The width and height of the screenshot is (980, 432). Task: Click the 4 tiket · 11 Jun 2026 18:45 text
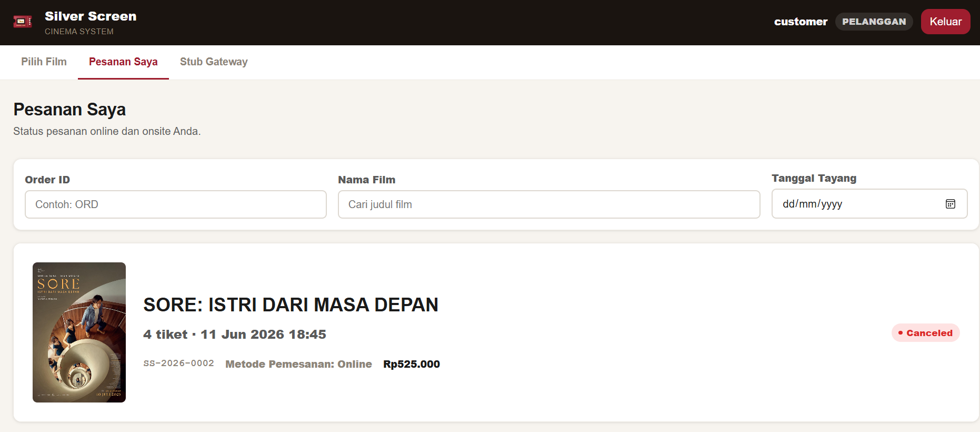click(x=235, y=335)
